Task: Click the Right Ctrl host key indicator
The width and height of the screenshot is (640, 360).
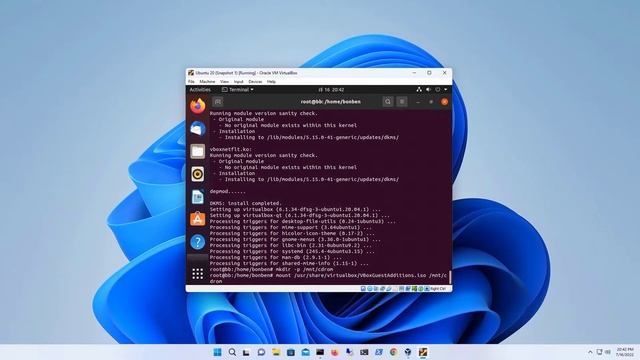Action: (438, 289)
